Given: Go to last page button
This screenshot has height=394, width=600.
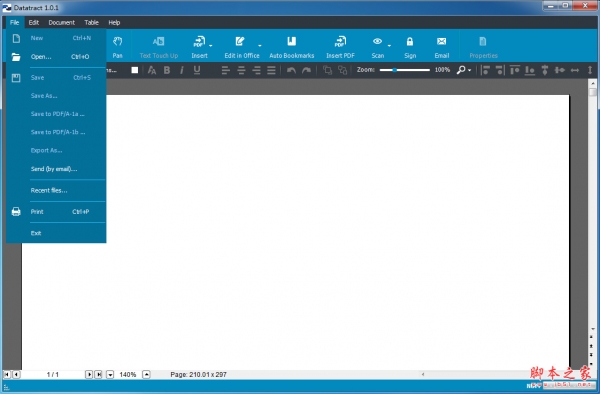Looking at the screenshot, I should point(98,374).
